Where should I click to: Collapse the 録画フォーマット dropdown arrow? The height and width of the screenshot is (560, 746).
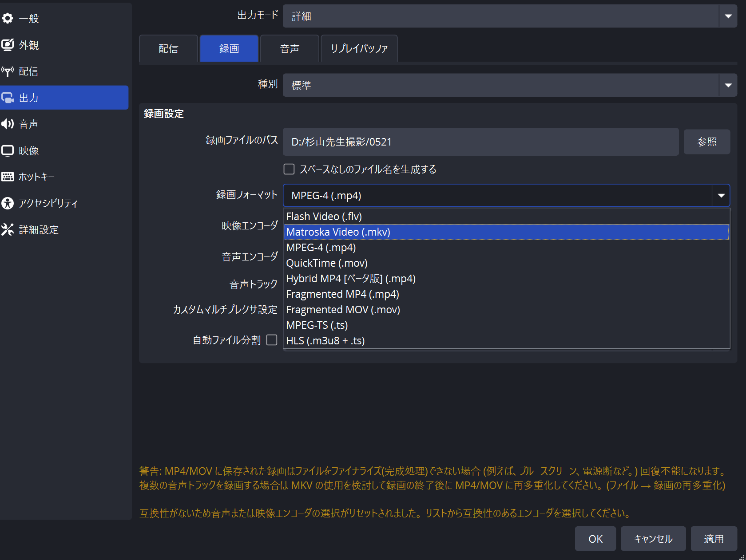721,196
